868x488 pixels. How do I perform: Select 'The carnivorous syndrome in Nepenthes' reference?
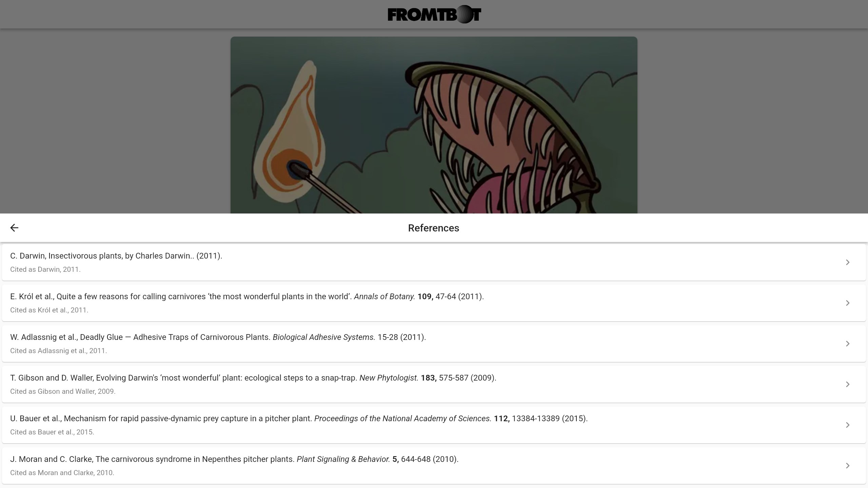234,459
